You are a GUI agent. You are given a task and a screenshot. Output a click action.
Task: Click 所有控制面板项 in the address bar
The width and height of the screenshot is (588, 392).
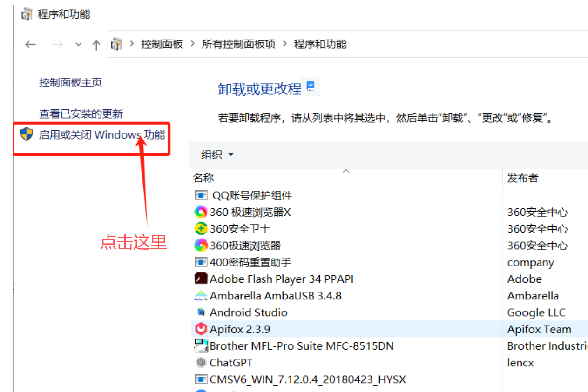238,44
